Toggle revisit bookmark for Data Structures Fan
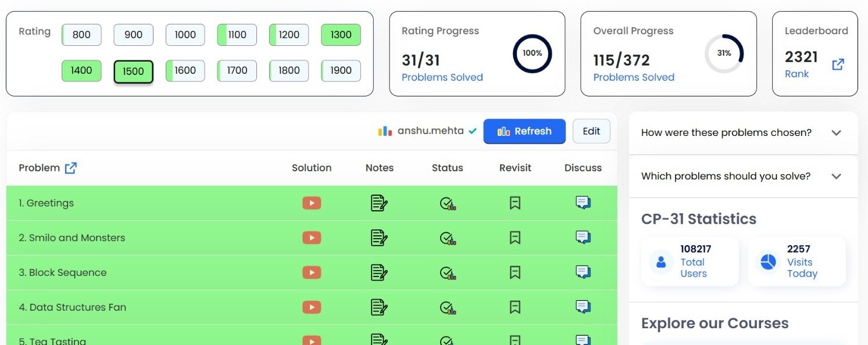 click(515, 307)
